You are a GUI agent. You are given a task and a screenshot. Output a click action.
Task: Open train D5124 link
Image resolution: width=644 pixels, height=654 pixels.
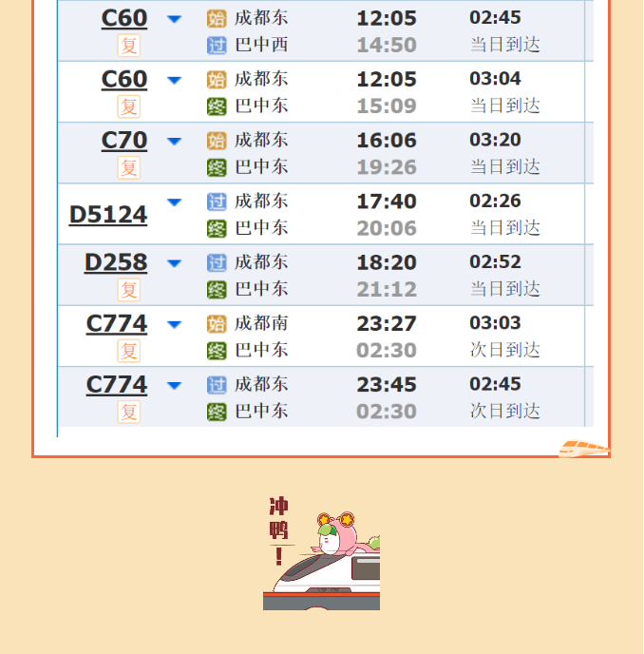pyautogui.click(x=108, y=215)
